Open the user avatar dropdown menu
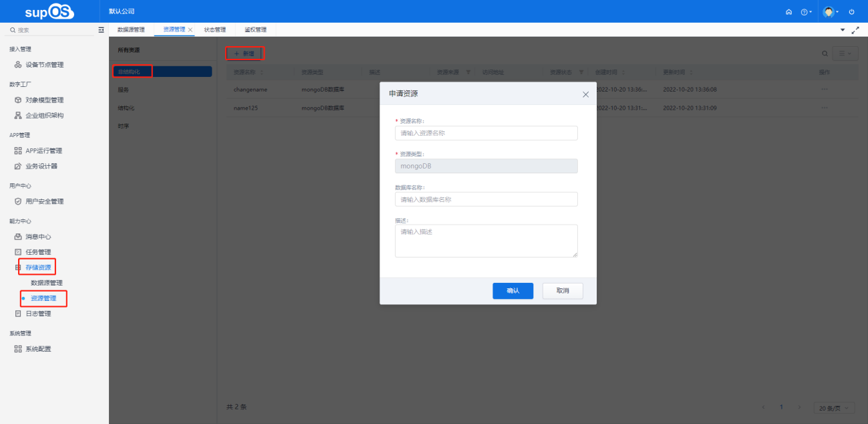This screenshot has width=868, height=424. [x=831, y=12]
